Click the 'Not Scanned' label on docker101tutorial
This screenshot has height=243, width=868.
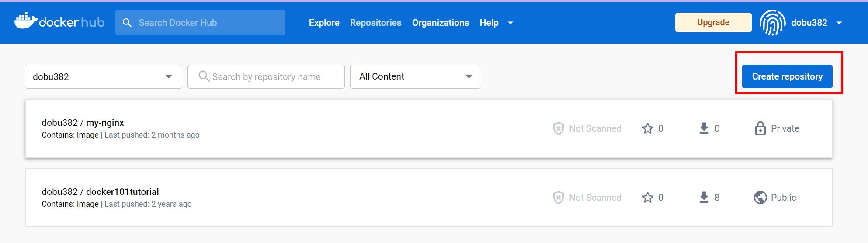click(595, 198)
